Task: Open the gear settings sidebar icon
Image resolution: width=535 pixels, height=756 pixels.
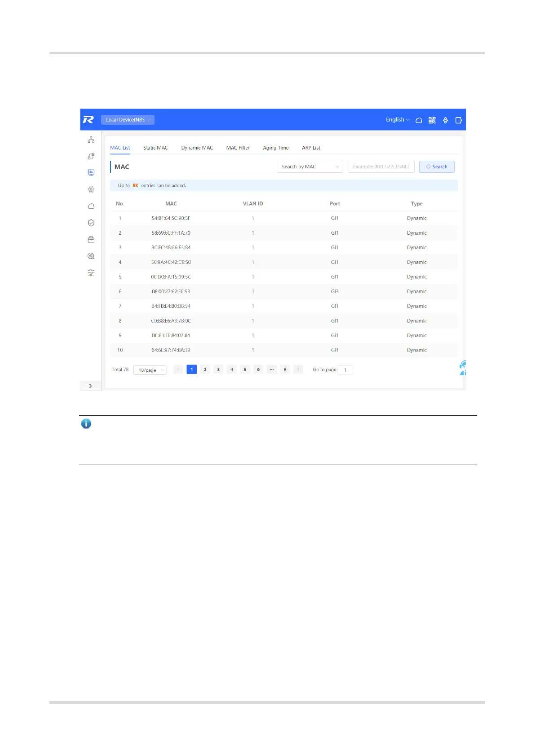Action: 91,189
